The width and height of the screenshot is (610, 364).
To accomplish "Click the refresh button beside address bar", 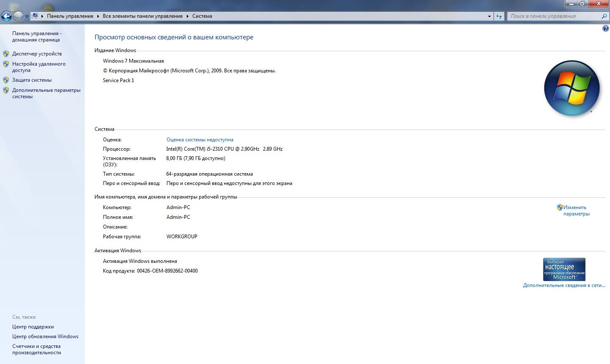I will pos(499,16).
